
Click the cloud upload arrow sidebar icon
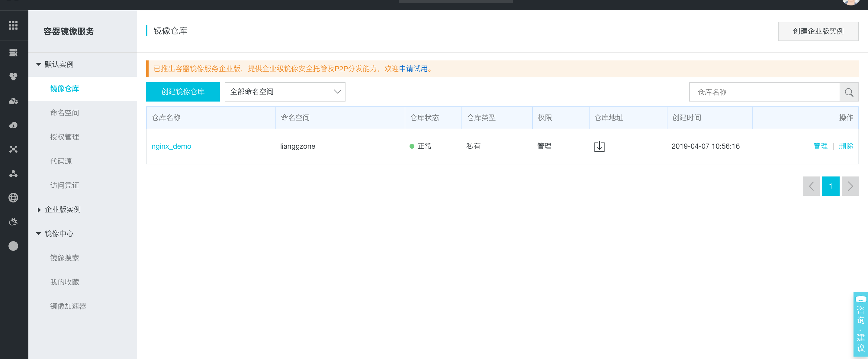[x=13, y=125]
